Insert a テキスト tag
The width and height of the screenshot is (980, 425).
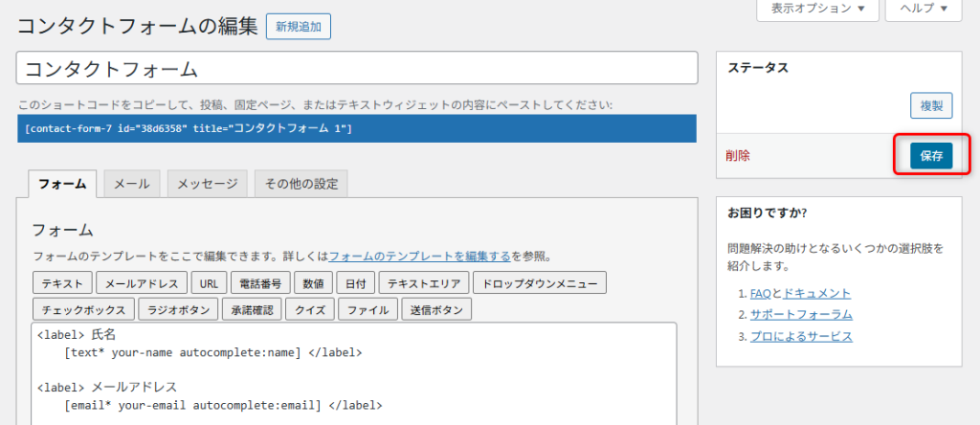point(63,283)
